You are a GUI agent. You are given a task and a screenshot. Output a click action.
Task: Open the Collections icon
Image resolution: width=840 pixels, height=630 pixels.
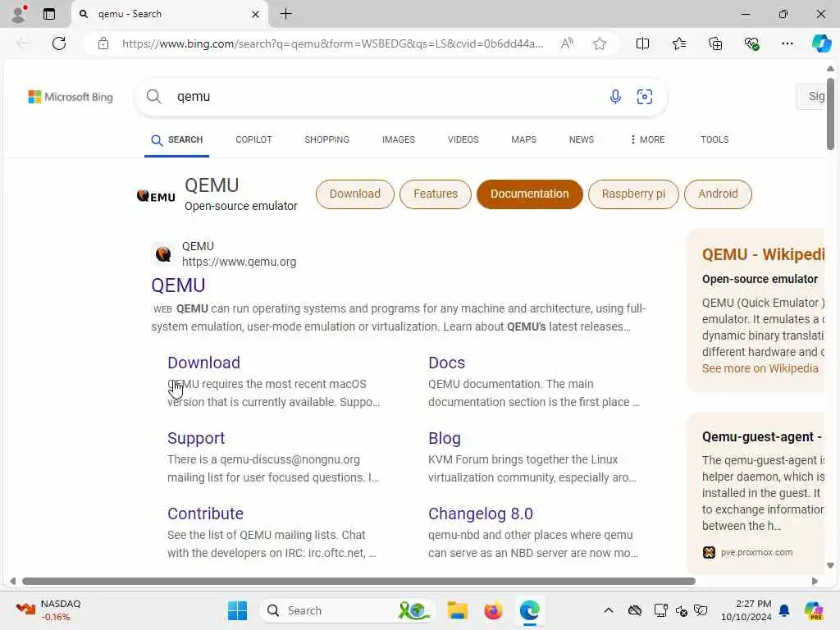coord(715,43)
